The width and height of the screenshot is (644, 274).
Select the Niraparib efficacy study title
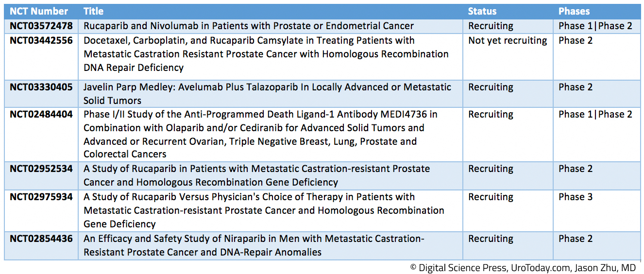pyautogui.click(x=254, y=245)
